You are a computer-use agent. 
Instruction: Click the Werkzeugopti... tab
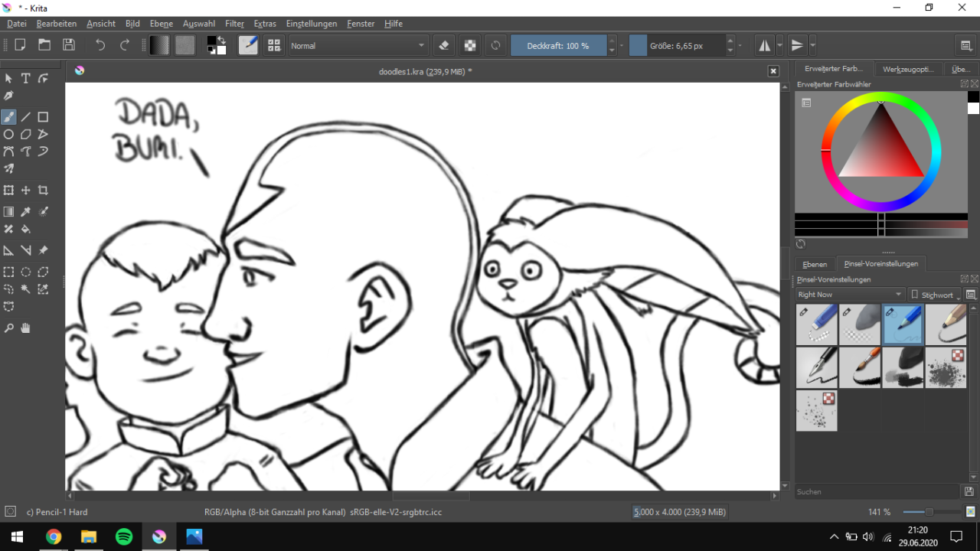point(908,69)
